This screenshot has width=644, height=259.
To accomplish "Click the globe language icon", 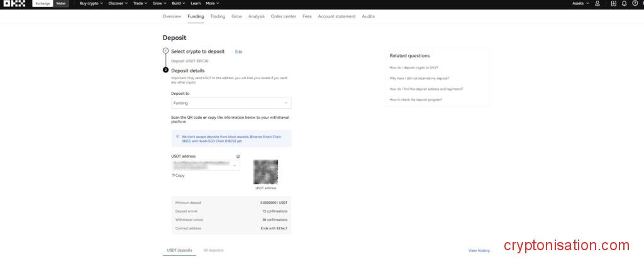I will tap(641, 3).
